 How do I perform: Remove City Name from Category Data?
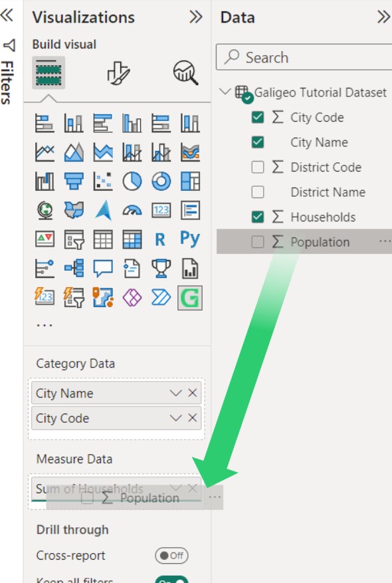tap(192, 393)
